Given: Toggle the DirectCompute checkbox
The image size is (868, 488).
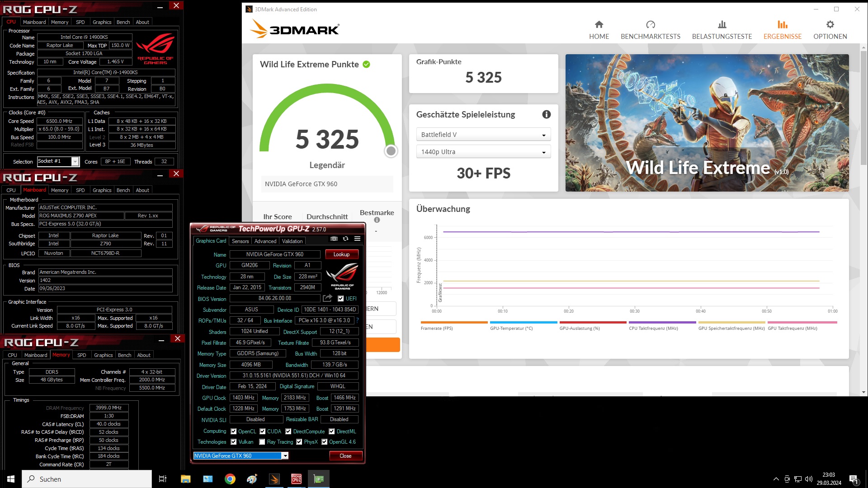Looking at the screenshot, I should [x=288, y=432].
